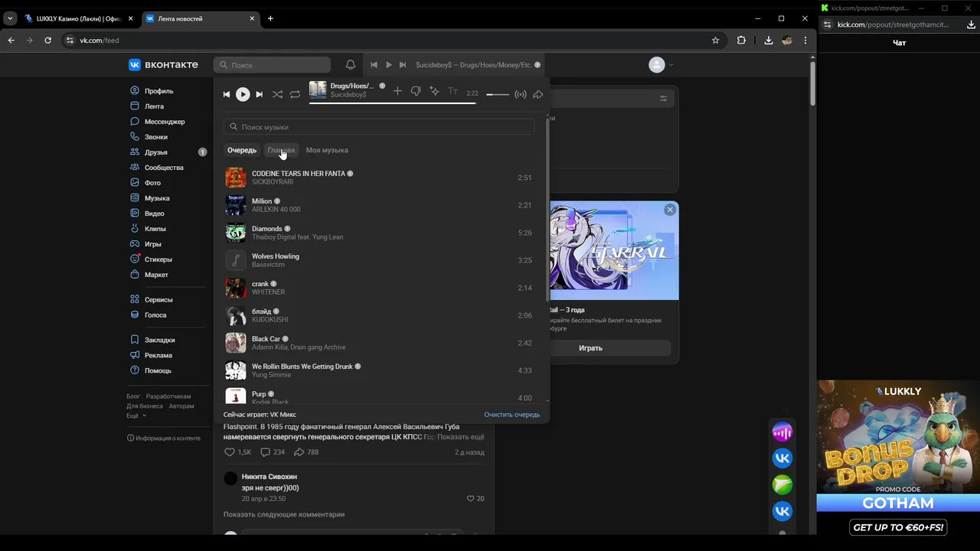
Task: Click the VK search field
Action: click(272, 65)
